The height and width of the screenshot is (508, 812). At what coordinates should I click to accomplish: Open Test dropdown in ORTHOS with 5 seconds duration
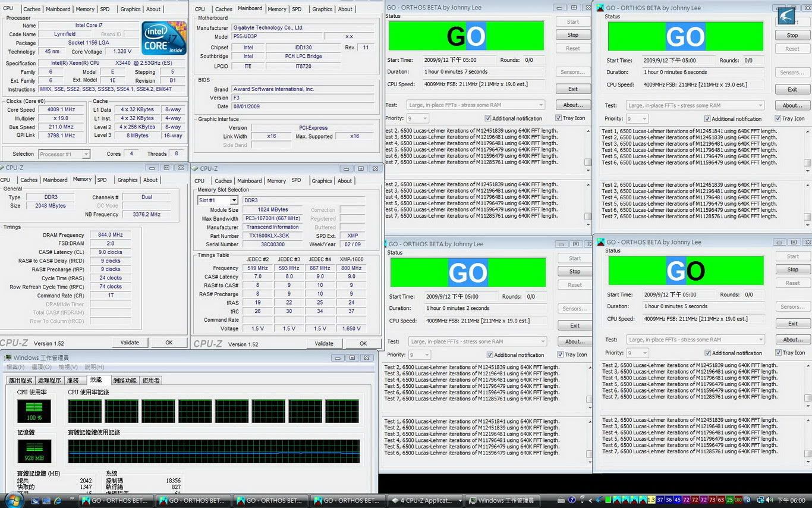(x=695, y=340)
